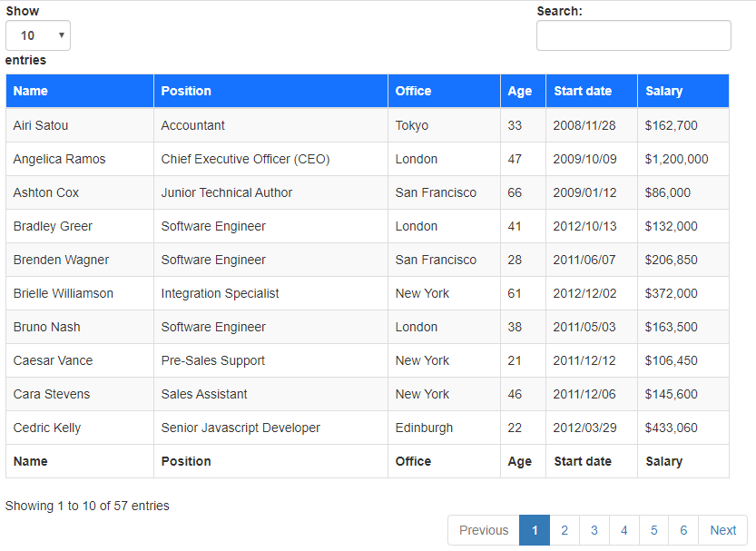Select the highlighted page 1 button

click(535, 530)
